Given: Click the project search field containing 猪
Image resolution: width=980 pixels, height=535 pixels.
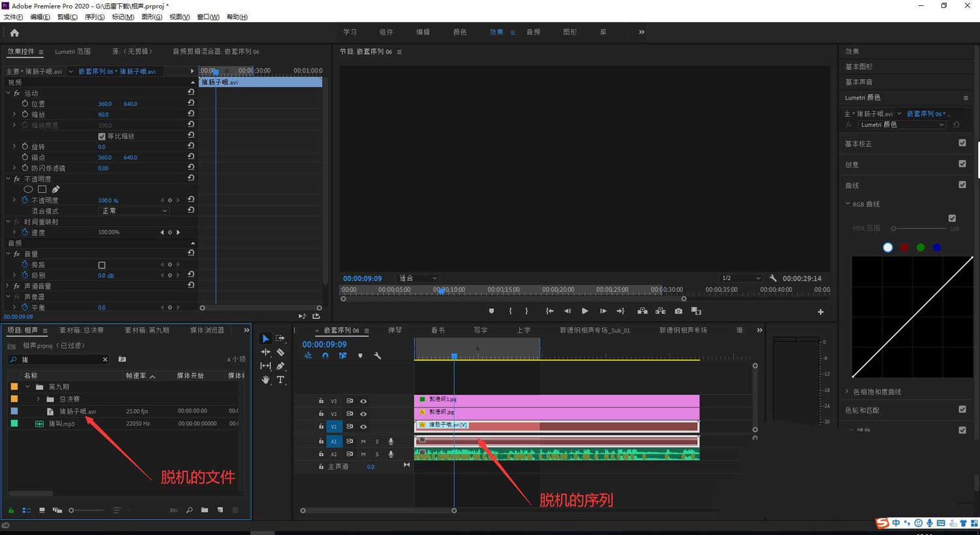Looking at the screenshot, I should pos(59,359).
